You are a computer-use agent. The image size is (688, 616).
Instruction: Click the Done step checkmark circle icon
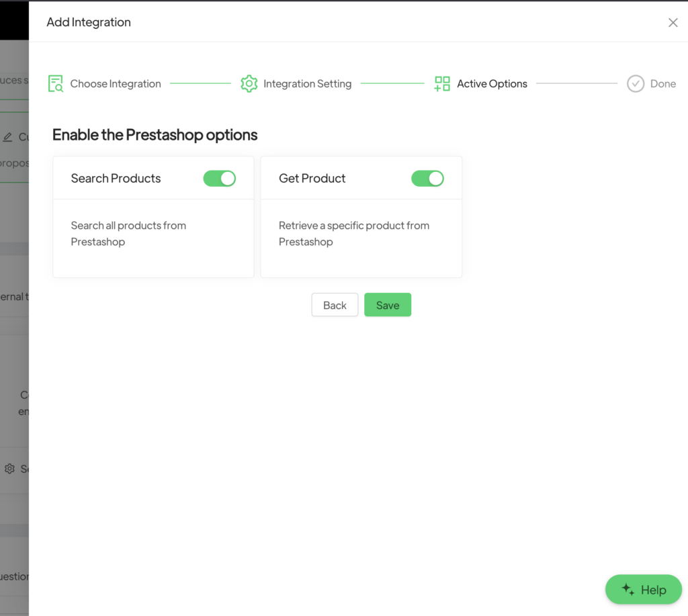point(636,84)
